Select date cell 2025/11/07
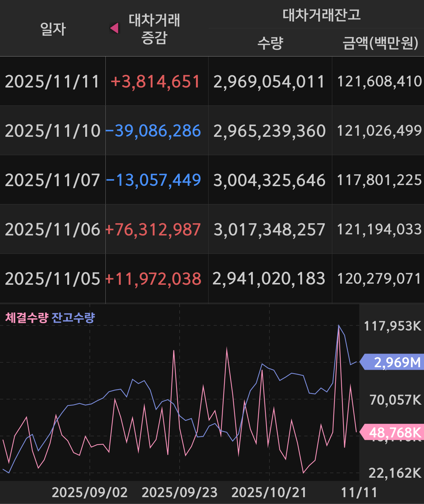Viewport: 424px width, 504px height. 53,180
